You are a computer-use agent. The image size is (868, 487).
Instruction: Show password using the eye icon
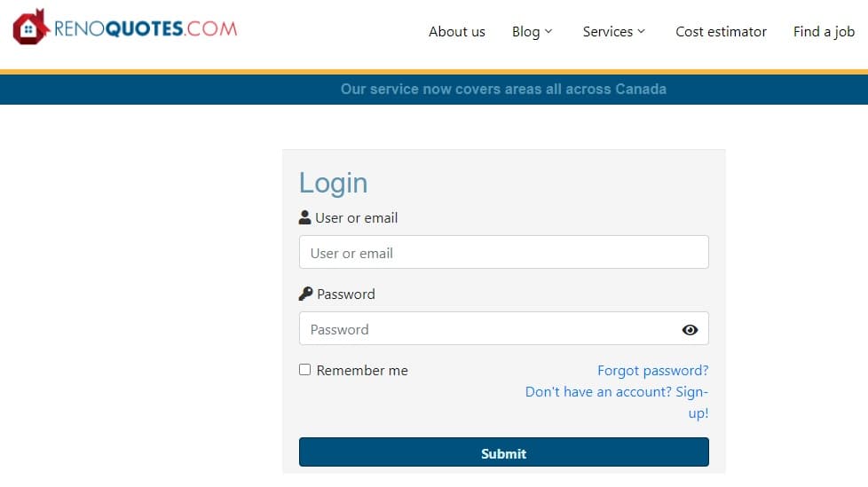pos(690,330)
